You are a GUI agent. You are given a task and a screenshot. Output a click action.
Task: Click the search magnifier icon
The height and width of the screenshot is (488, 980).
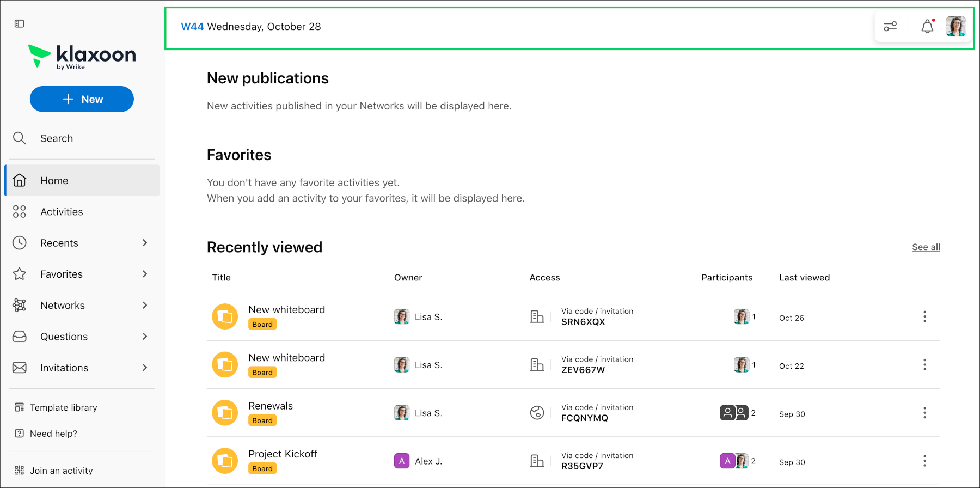coord(20,138)
